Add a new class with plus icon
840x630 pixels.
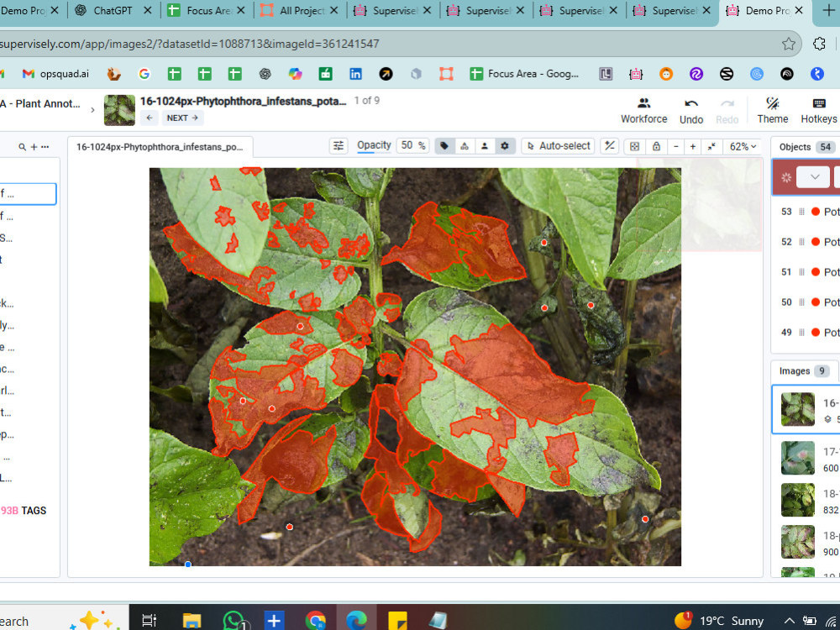[34, 147]
